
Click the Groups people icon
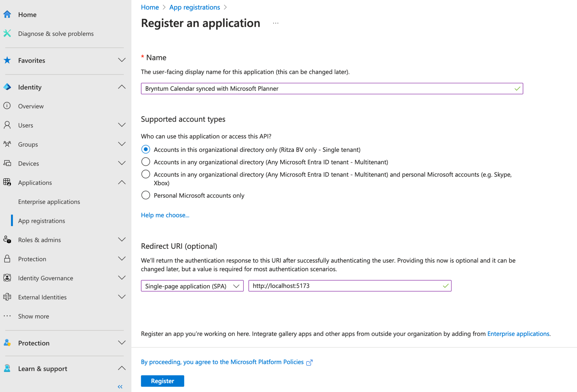[x=7, y=144]
